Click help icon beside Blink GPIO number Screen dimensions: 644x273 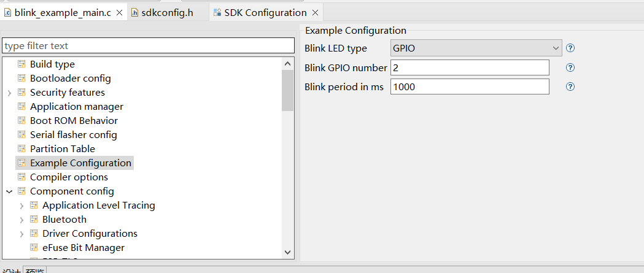570,67
